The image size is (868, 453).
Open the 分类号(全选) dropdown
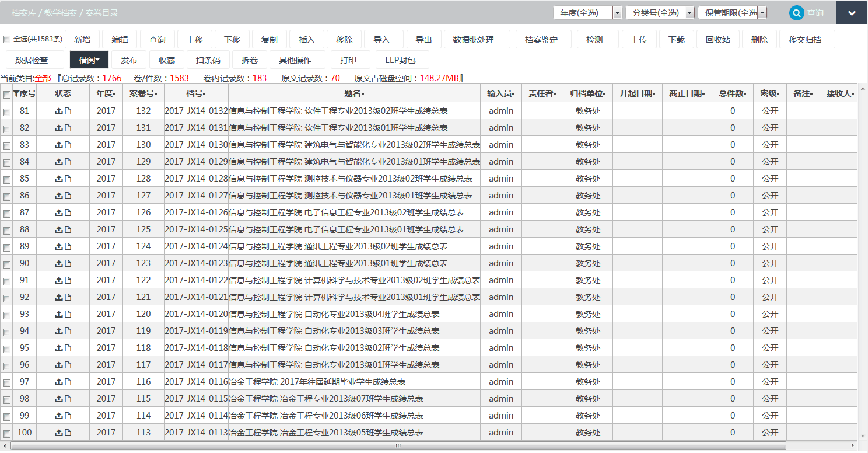660,13
